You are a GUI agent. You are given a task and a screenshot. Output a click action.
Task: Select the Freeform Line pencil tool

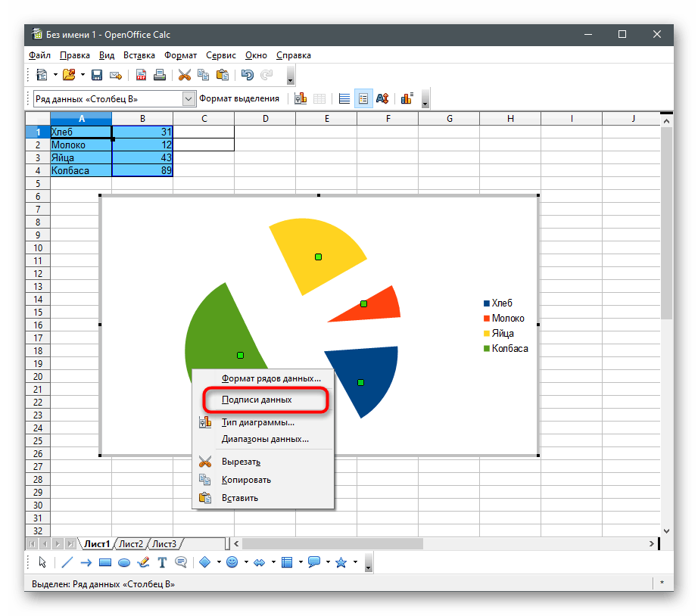pyautogui.click(x=143, y=562)
